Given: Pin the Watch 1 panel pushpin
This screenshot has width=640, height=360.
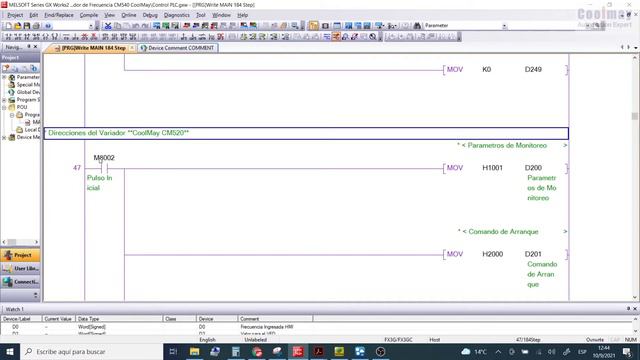Looking at the screenshot, I should [x=628, y=309].
